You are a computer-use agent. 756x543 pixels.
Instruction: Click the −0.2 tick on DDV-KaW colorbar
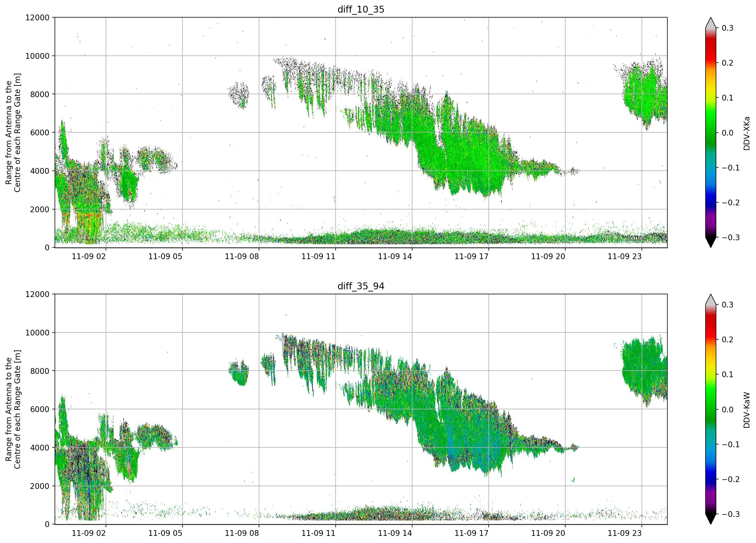tap(731, 480)
